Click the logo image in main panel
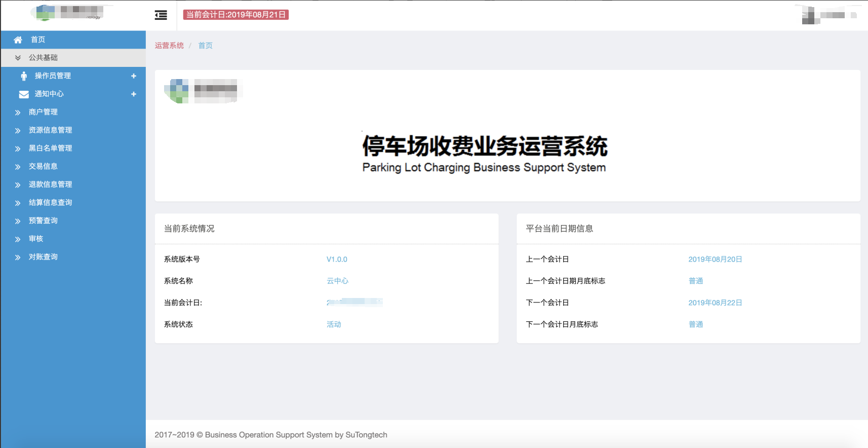868x448 pixels. coord(203,91)
